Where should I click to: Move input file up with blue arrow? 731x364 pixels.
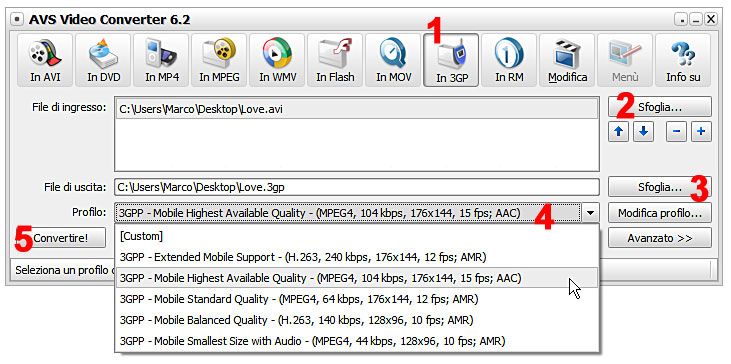coord(619,132)
